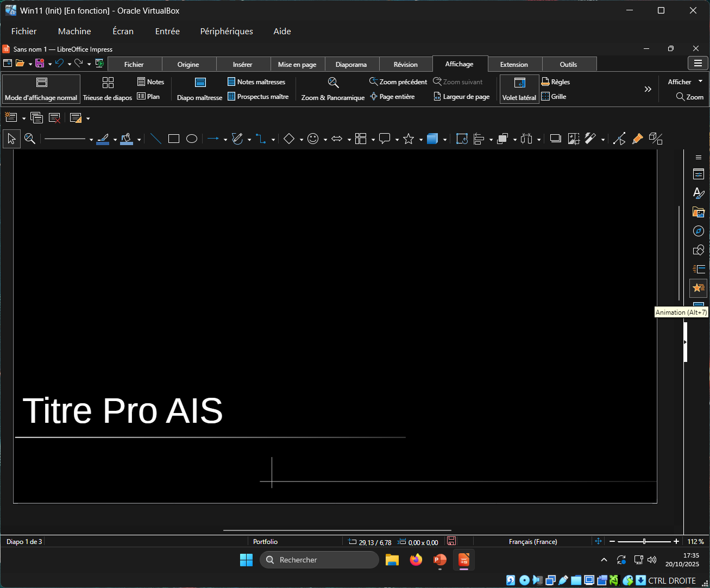Screen dimensions: 710x588
Task: Adjust the zoom slider in status bar
Action: click(644, 541)
